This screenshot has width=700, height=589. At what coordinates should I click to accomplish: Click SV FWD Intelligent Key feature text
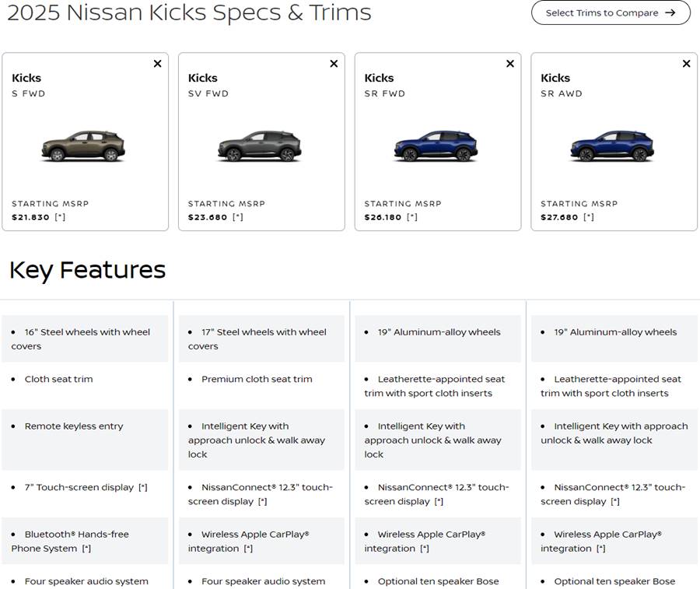pos(257,440)
